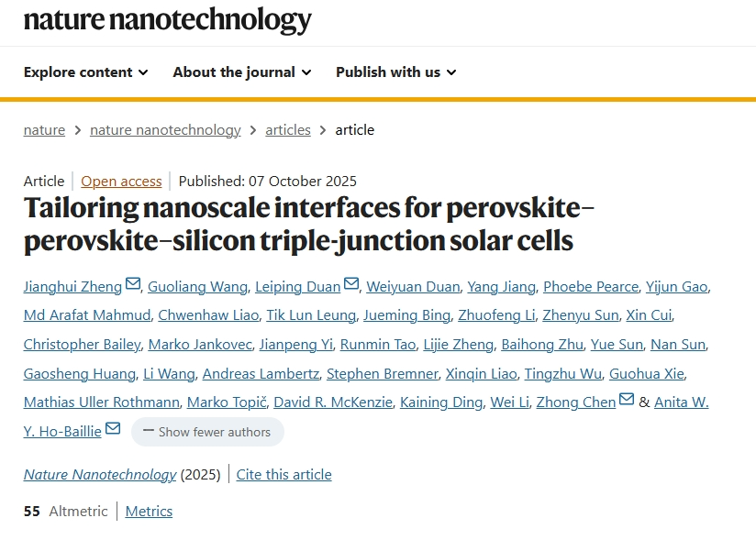Open the Cite this article link
756x540 pixels.
pos(283,474)
